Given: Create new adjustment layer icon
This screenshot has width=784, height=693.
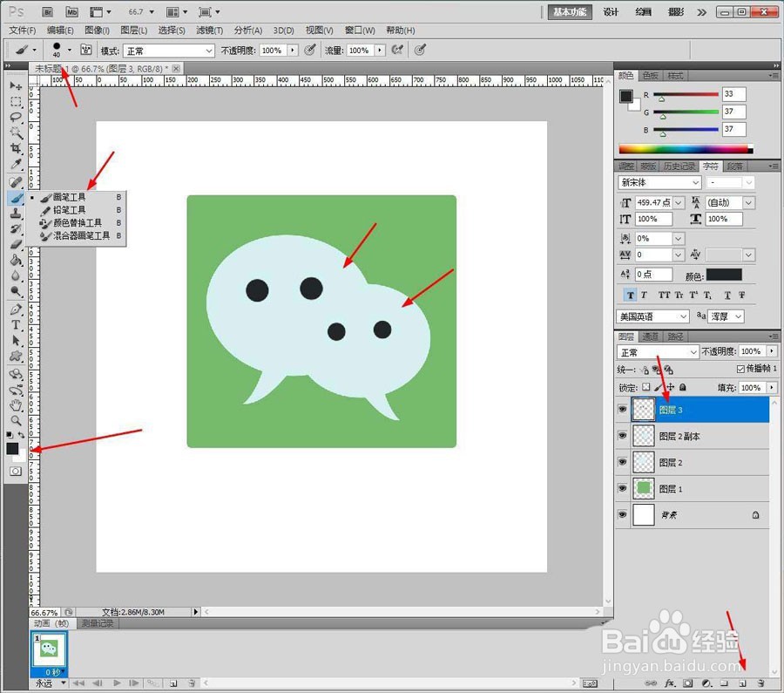Looking at the screenshot, I should tap(706, 683).
